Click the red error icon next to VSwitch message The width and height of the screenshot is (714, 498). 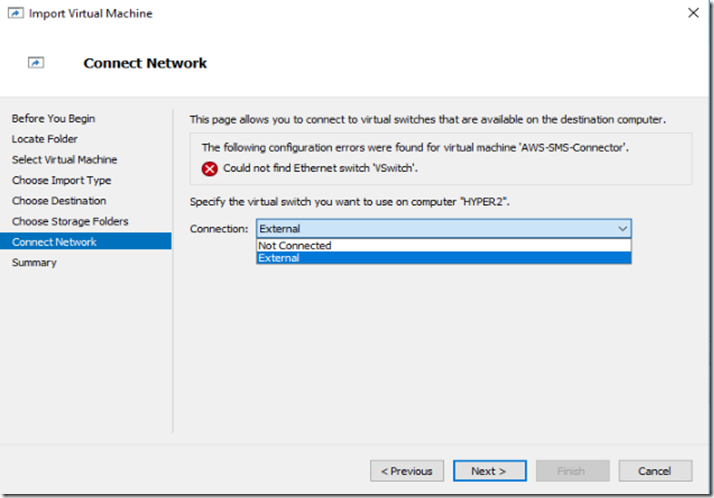coord(209,169)
